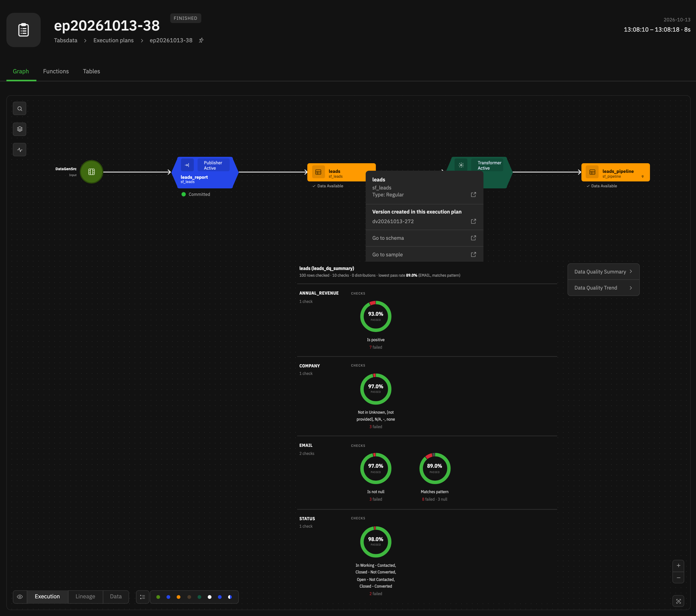The image size is (696, 616).
Task: Click the 93.0% Is positive donut
Action: click(376, 316)
